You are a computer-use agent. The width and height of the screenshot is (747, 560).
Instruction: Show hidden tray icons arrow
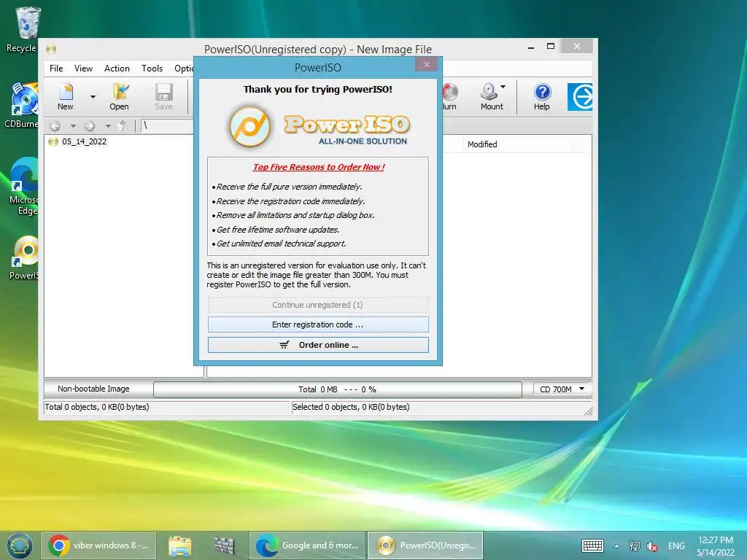[x=616, y=546]
